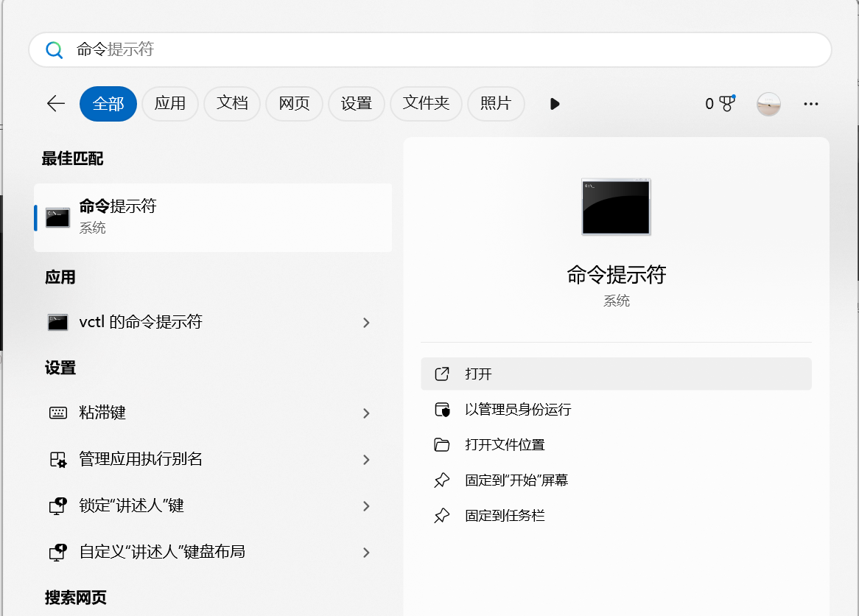The image size is (859, 616).
Task: Open the search magnifier icon
Action: pyautogui.click(x=54, y=49)
